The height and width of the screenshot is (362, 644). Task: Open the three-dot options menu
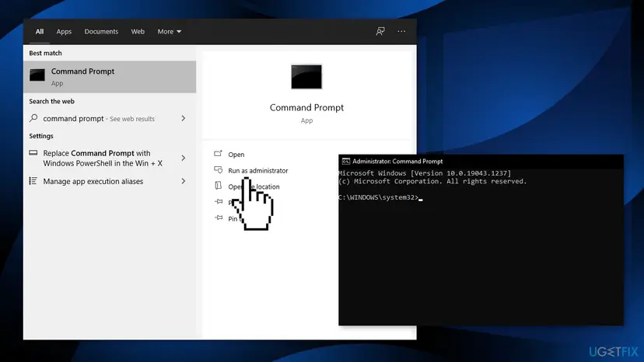(401, 31)
